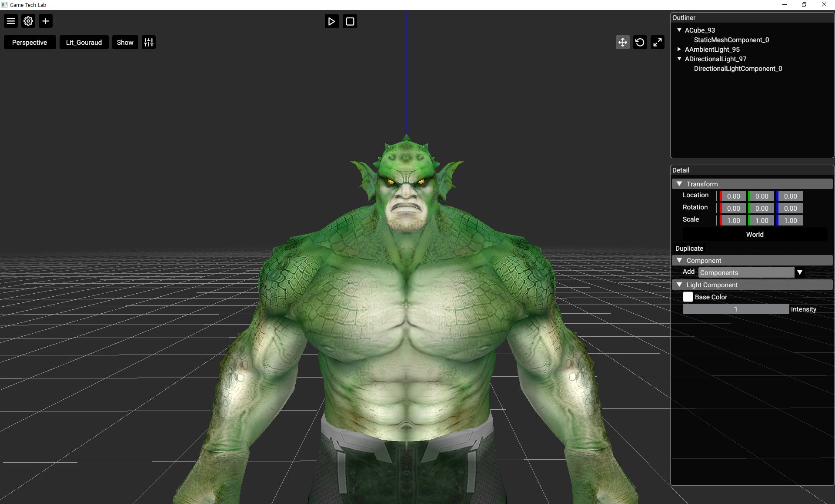Click the Base Color white swatch
835x504 pixels.
click(688, 297)
